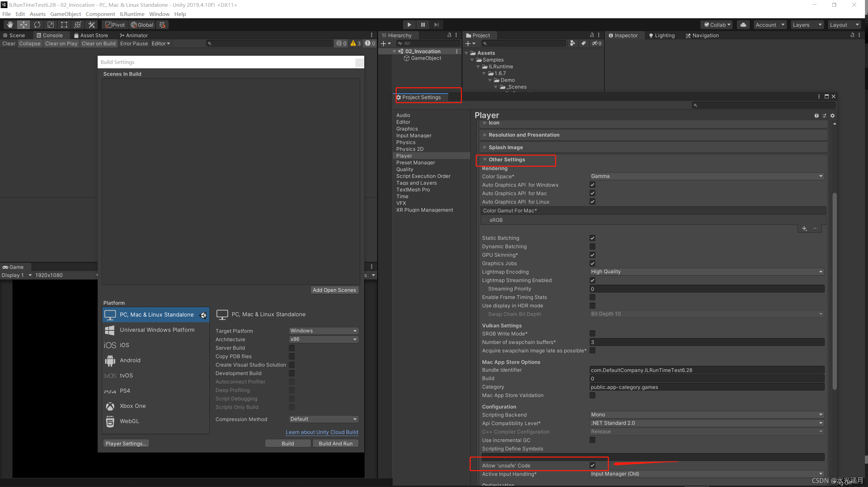The width and height of the screenshot is (868, 487).
Task: Uncheck Allow 'unsafe' Code
Action: click(592, 465)
